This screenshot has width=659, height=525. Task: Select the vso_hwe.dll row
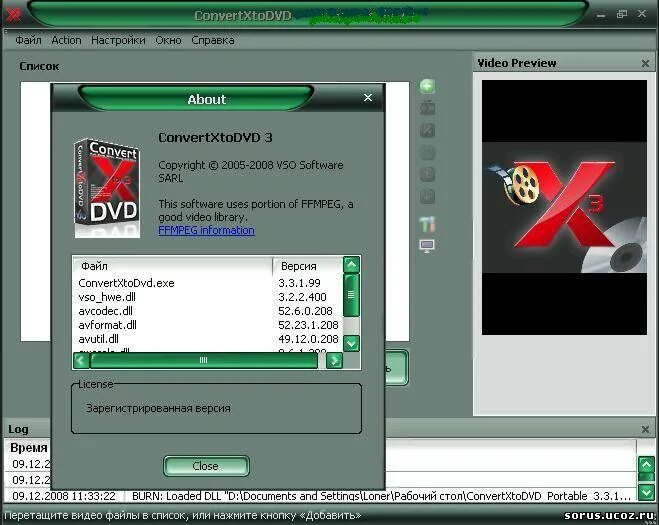click(208, 297)
